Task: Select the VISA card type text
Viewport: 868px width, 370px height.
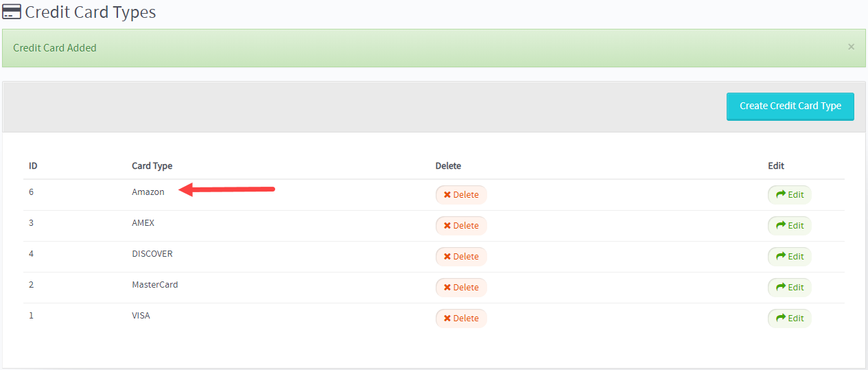Action: click(141, 316)
